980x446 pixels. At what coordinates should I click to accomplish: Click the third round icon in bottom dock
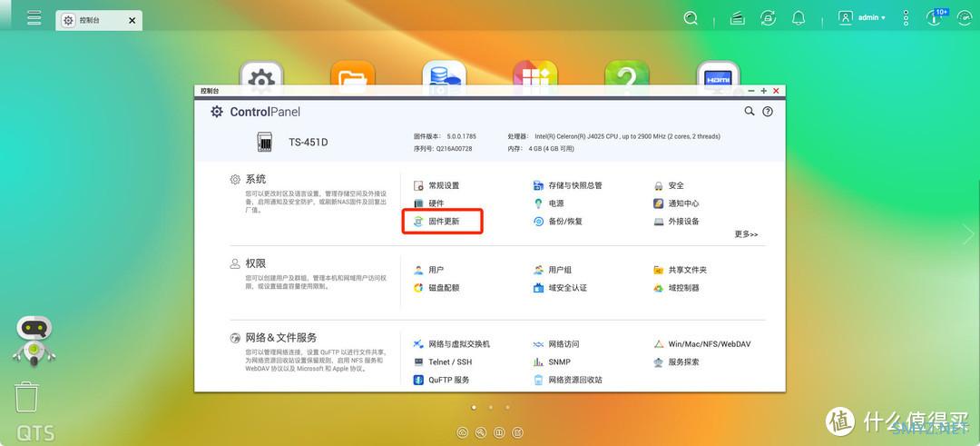(x=499, y=432)
